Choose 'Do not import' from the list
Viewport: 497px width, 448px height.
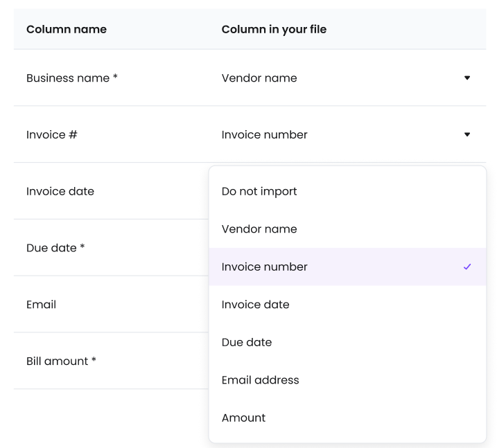coord(259,191)
